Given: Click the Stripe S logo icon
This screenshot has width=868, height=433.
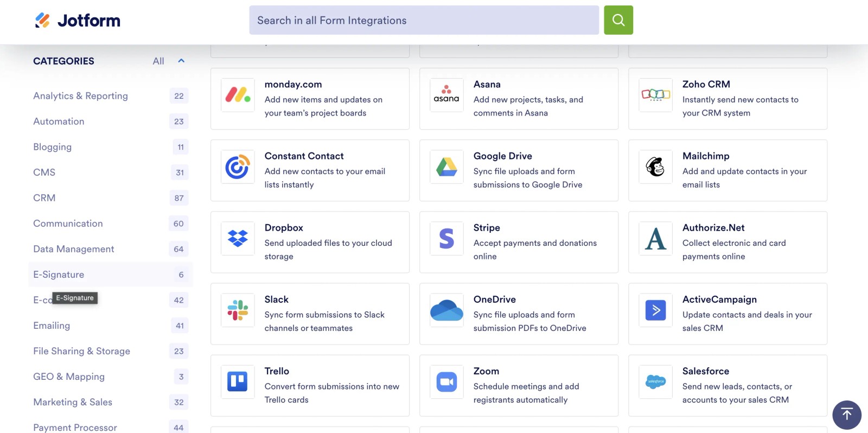Looking at the screenshot, I should [x=446, y=238].
